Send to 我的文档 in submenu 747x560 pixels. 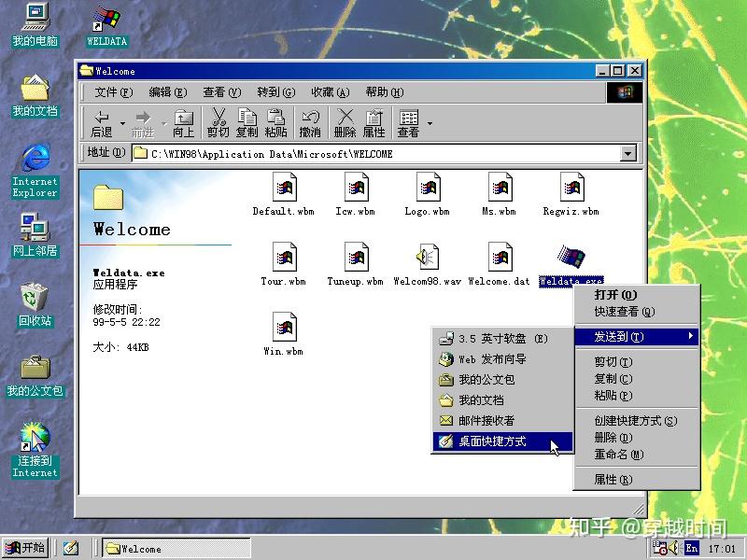pos(502,400)
